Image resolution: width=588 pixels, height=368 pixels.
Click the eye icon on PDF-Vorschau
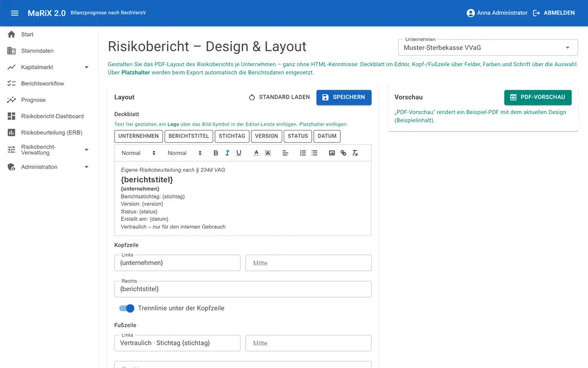pos(513,98)
